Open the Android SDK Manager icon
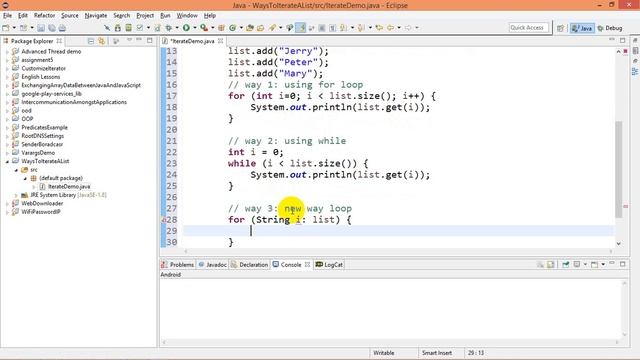 click(118, 28)
